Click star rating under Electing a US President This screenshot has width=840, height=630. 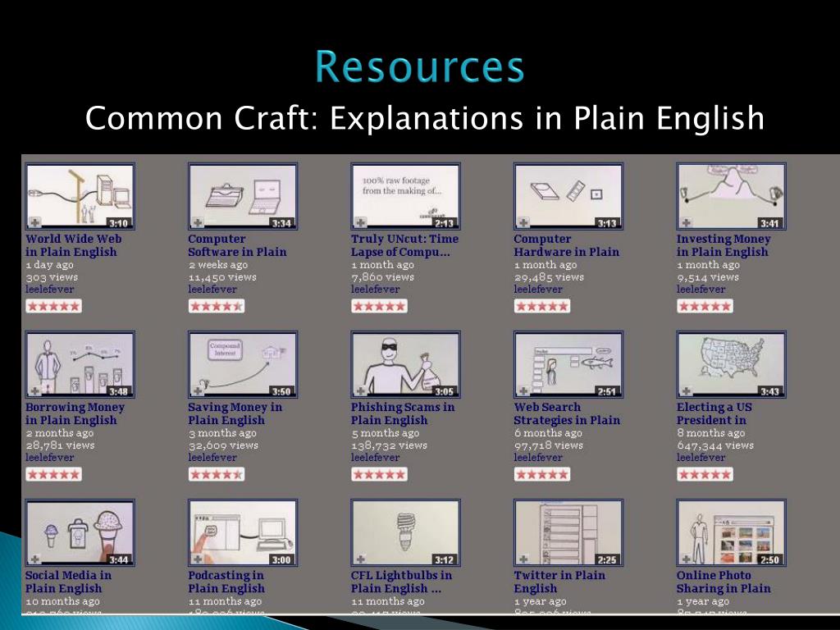705,474
